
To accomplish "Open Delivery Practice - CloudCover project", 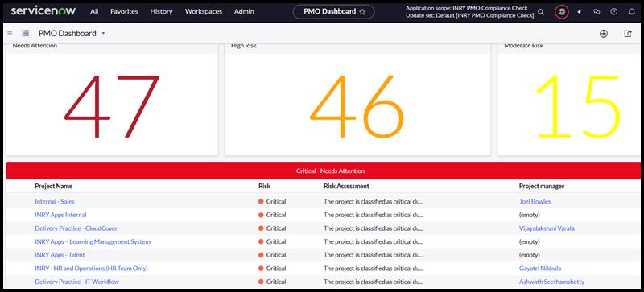I will (76, 228).
